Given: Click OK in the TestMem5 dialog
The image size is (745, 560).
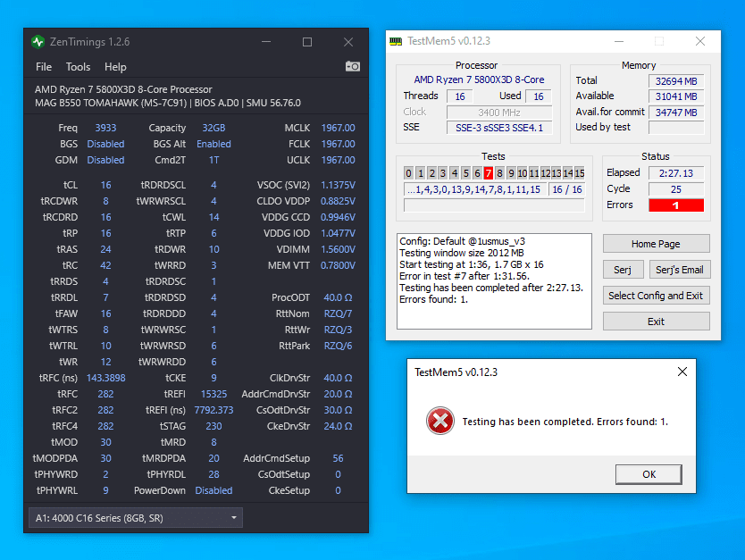Looking at the screenshot, I should pos(649,474).
